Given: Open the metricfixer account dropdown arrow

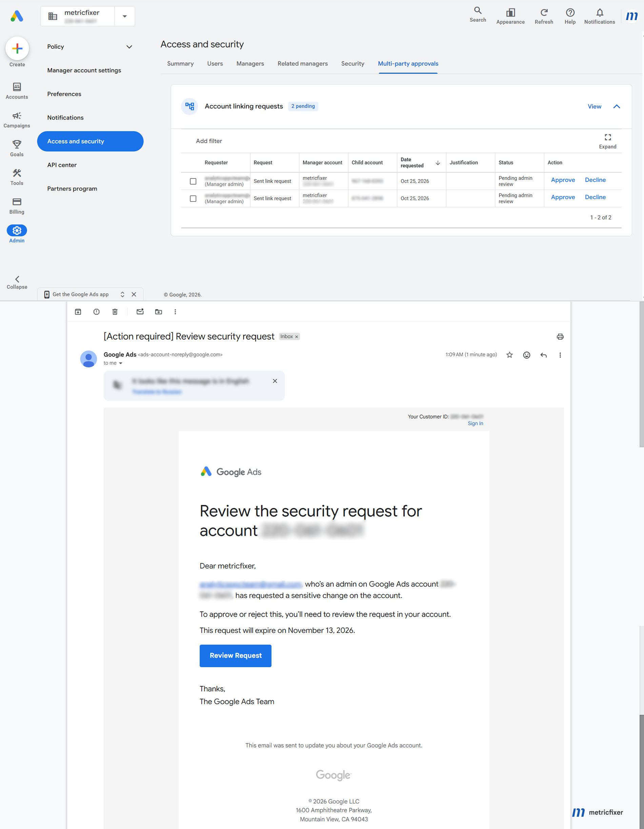Looking at the screenshot, I should [124, 16].
